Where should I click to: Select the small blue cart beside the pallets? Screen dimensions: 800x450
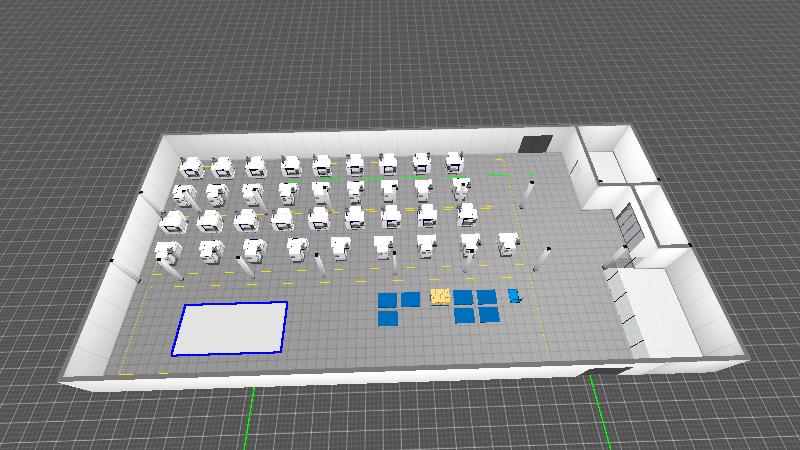514,295
